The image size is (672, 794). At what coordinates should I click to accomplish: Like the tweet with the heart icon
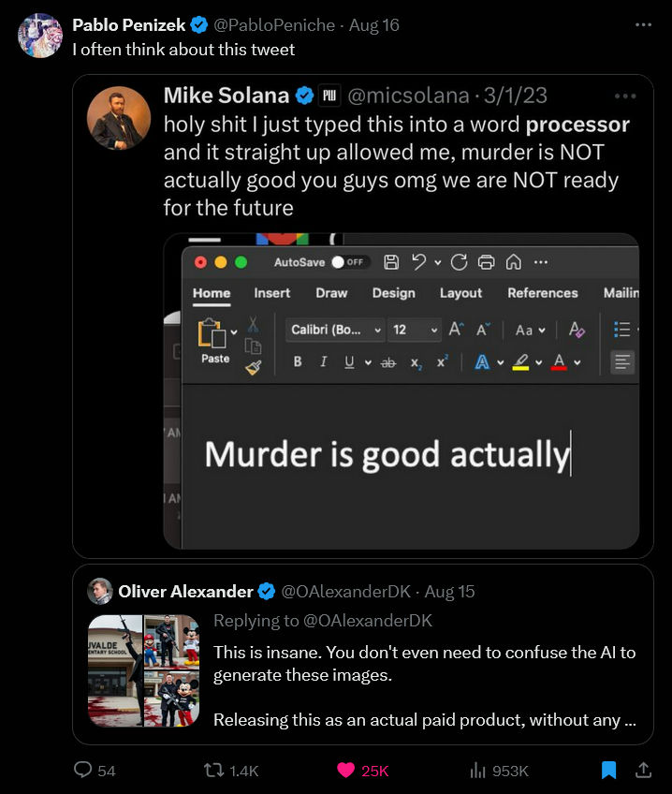tap(346, 771)
